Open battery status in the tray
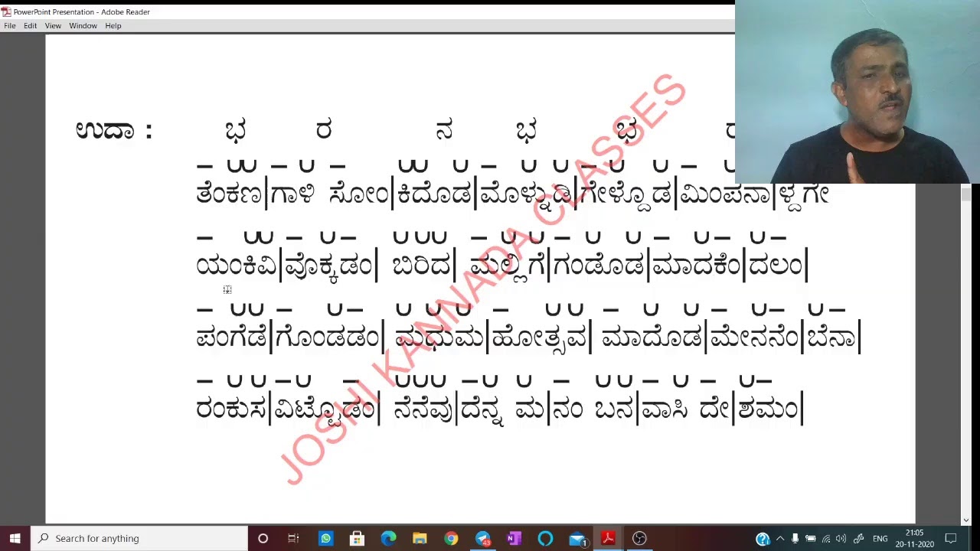 (810, 539)
